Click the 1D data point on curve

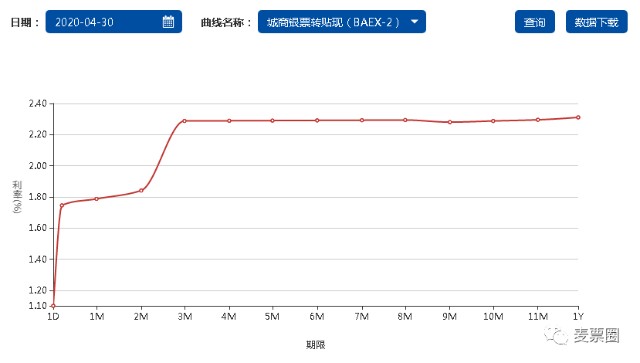point(53,306)
